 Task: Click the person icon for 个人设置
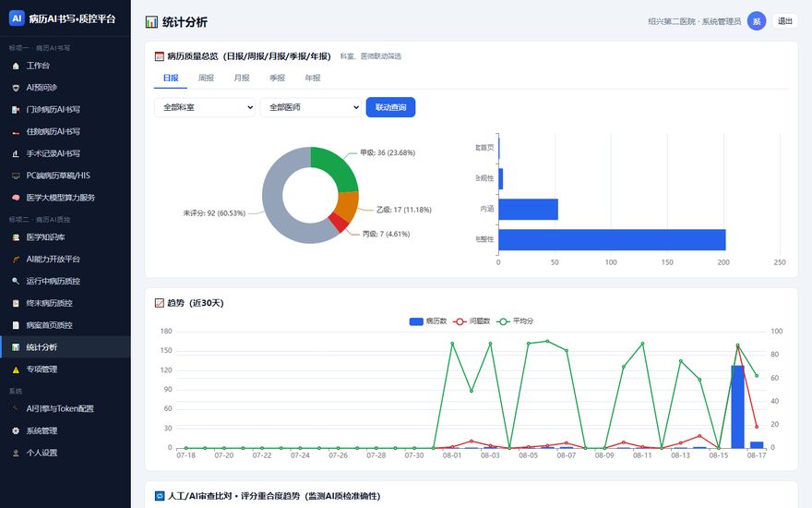[x=16, y=454]
